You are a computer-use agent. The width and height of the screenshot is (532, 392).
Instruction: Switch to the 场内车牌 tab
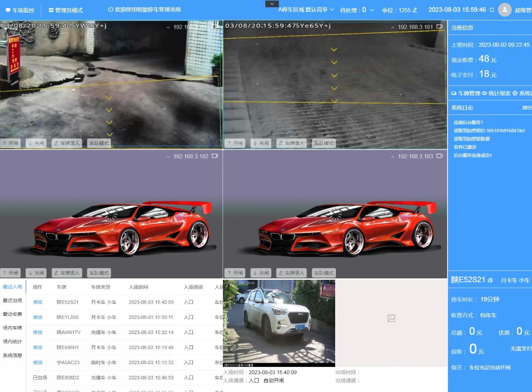[13, 328]
